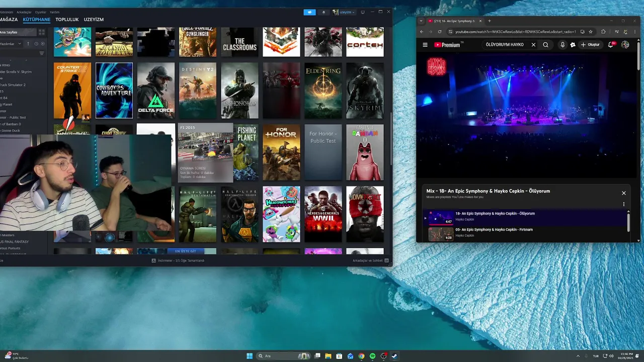Open YouTube notifications bell

click(611, 45)
